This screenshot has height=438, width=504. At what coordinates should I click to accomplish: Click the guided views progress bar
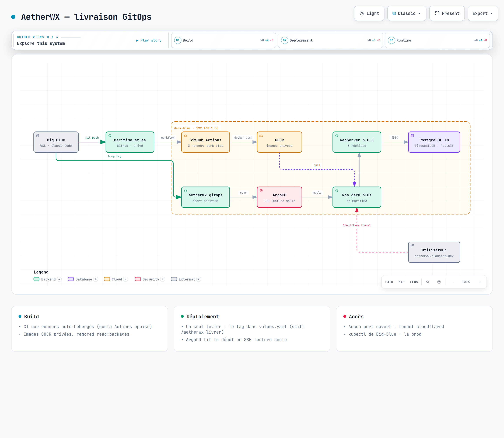coord(71,37)
